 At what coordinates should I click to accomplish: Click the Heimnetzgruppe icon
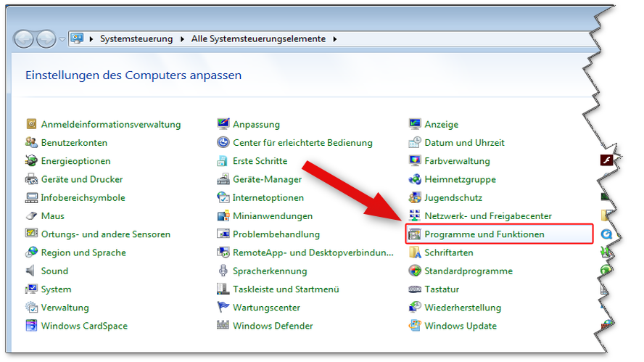coord(415,179)
